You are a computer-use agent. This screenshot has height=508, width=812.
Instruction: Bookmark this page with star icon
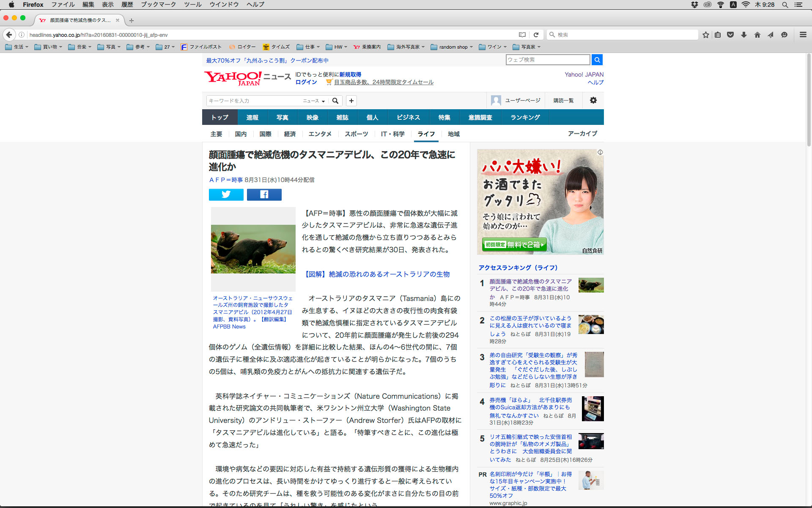coord(705,35)
